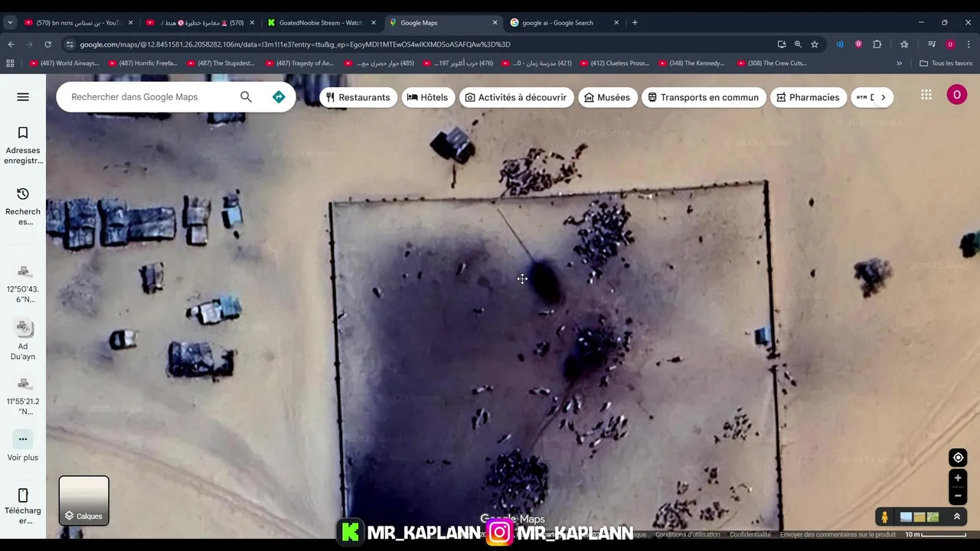Open Clueless Prose... bookmark
This screenshot has width=980, height=551.
click(x=615, y=64)
